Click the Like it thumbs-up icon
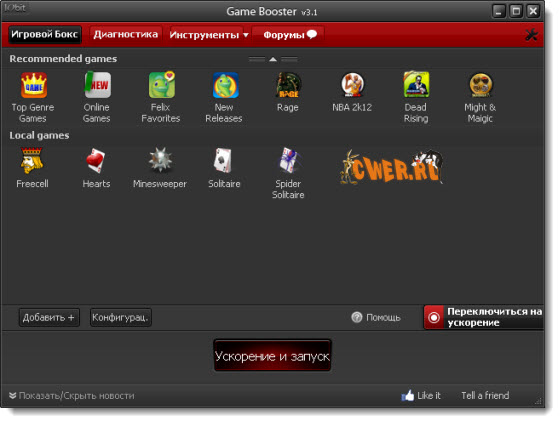 [408, 395]
